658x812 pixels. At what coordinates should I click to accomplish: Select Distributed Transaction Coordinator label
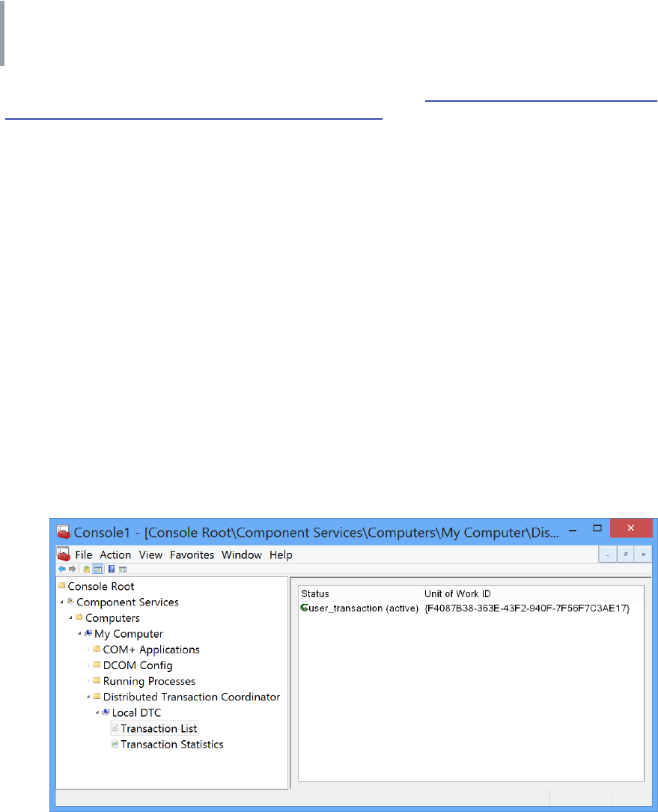192,697
